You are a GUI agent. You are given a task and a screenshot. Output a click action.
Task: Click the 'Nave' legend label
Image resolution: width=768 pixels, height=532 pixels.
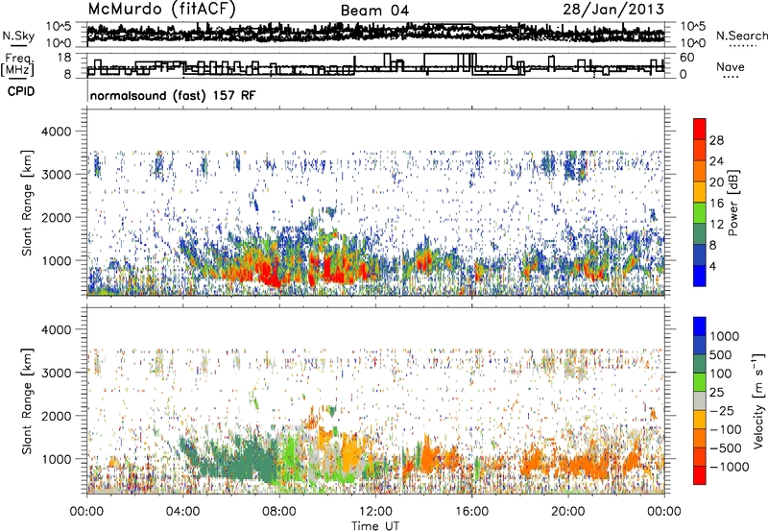click(x=730, y=66)
